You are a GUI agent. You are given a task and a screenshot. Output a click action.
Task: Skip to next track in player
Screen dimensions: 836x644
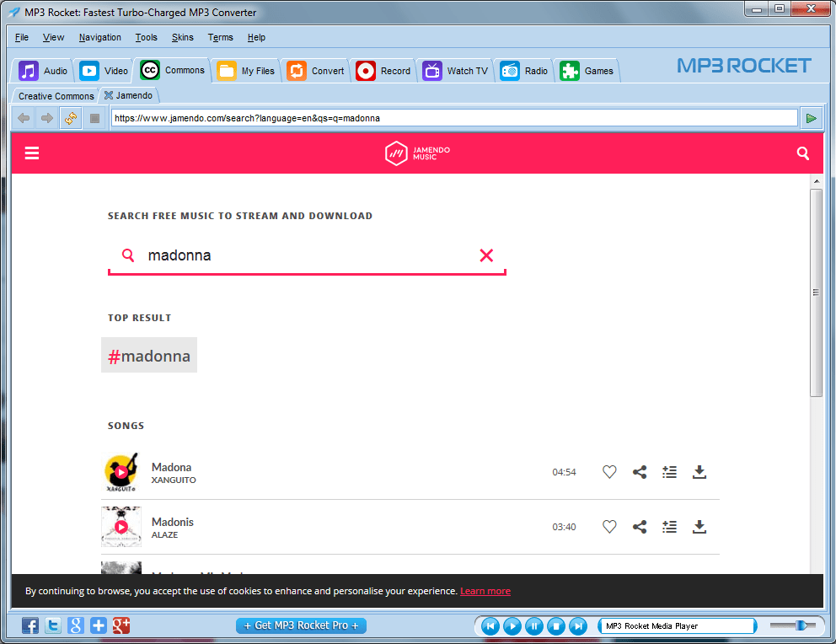pyautogui.click(x=578, y=625)
